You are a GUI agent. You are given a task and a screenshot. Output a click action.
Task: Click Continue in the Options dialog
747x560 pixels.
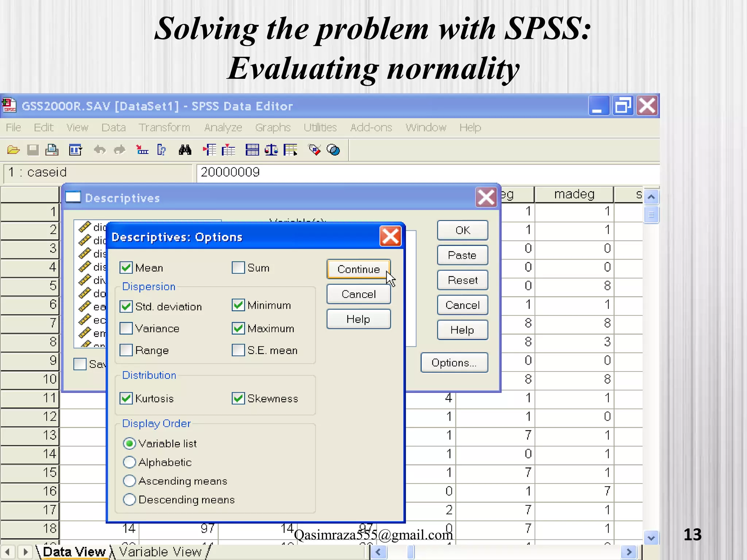[x=359, y=269]
